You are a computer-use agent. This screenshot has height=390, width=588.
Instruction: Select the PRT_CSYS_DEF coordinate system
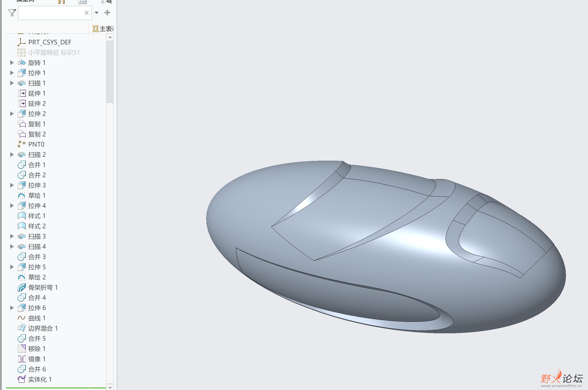click(x=50, y=42)
